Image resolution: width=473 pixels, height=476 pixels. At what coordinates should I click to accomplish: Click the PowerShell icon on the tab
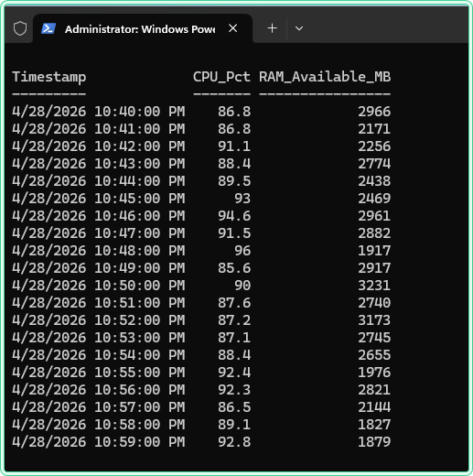(x=48, y=28)
